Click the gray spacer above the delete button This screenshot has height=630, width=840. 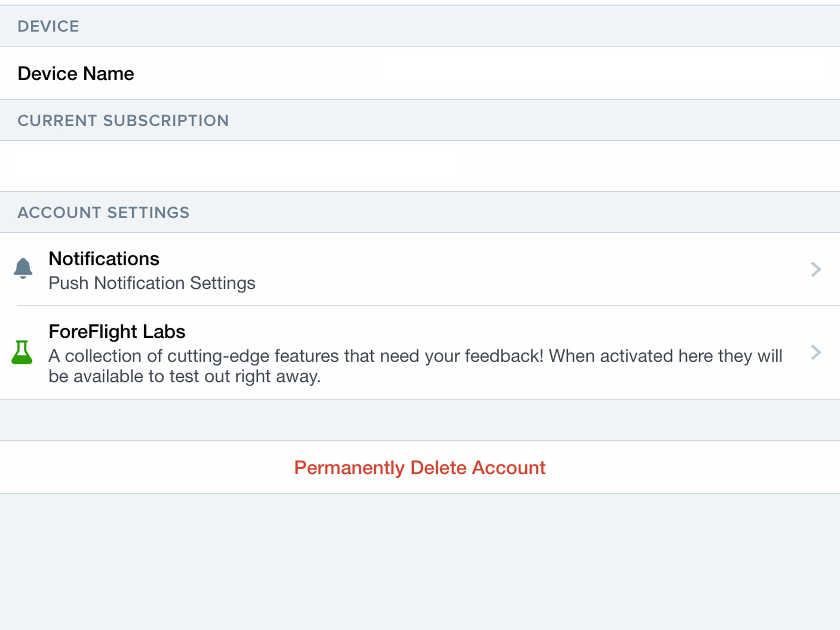pos(420,420)
